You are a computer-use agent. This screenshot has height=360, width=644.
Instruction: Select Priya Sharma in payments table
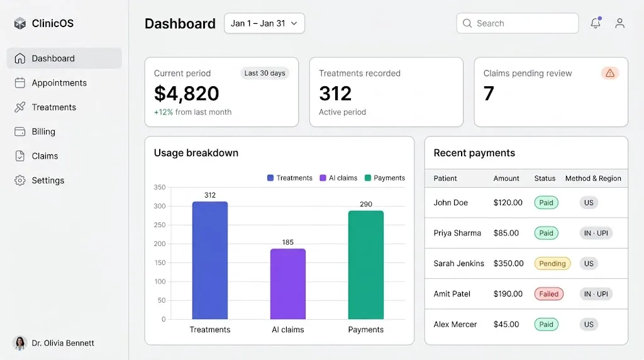tap(457, 233)
